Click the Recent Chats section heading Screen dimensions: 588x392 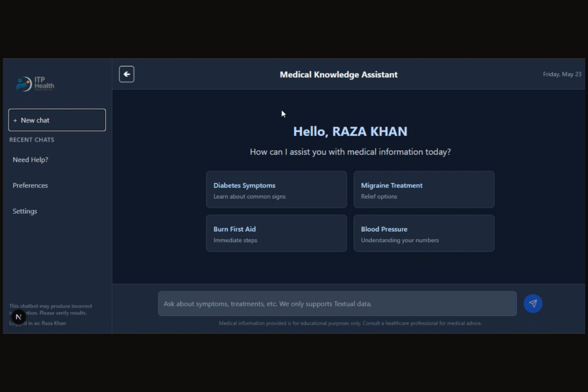click(32, 140)
